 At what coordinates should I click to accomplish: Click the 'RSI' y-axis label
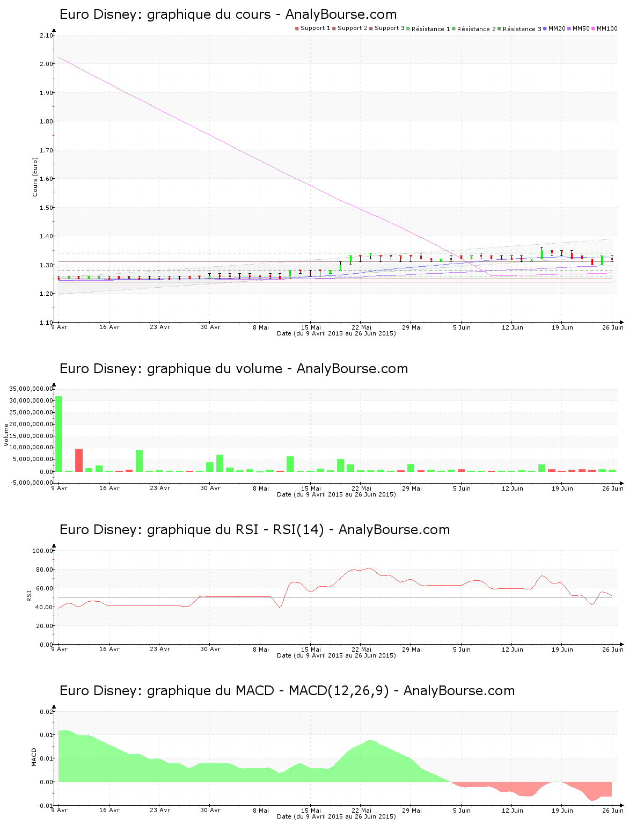click(x=29, y=595)
